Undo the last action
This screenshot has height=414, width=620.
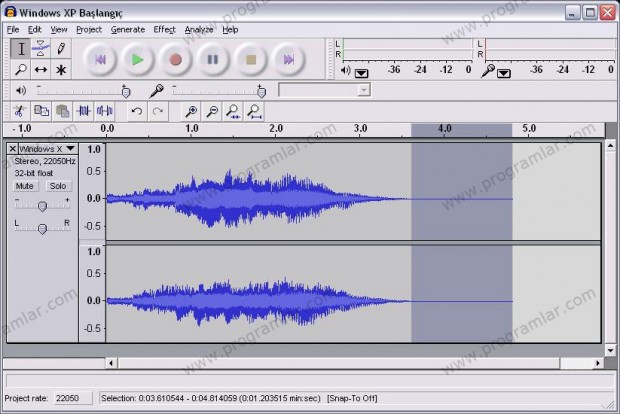pos(137,111)
